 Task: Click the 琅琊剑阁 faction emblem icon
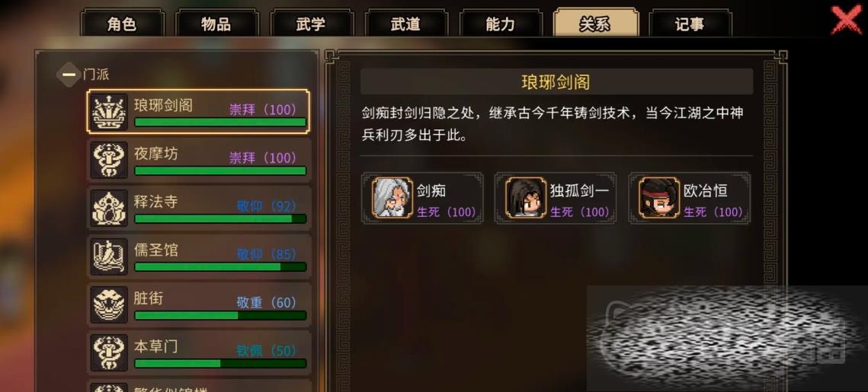109,112
